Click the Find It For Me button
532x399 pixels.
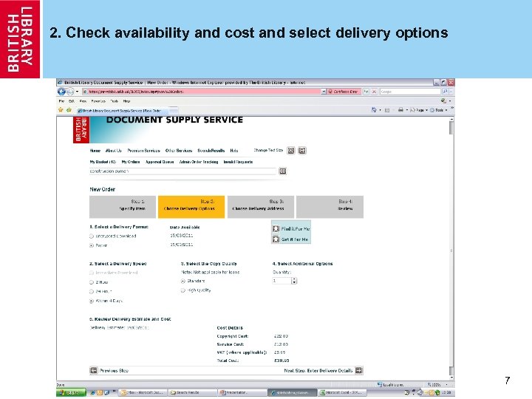tap(291, 228)
